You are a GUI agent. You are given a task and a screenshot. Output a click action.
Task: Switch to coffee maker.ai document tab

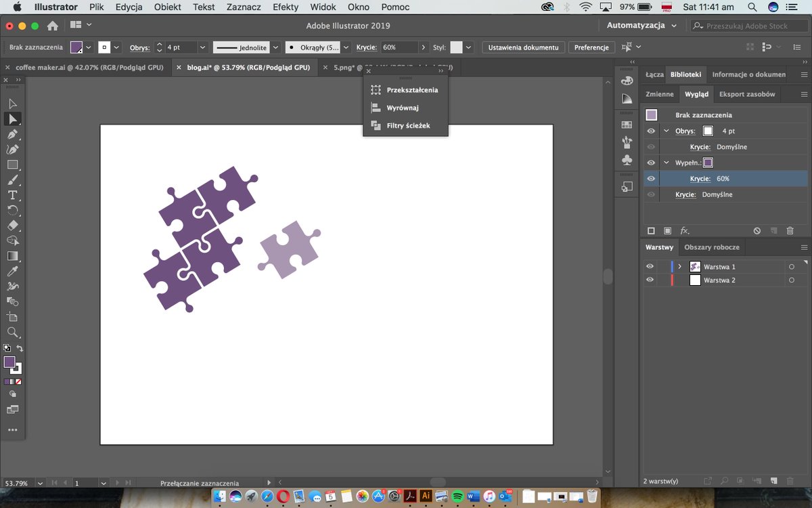88,68
